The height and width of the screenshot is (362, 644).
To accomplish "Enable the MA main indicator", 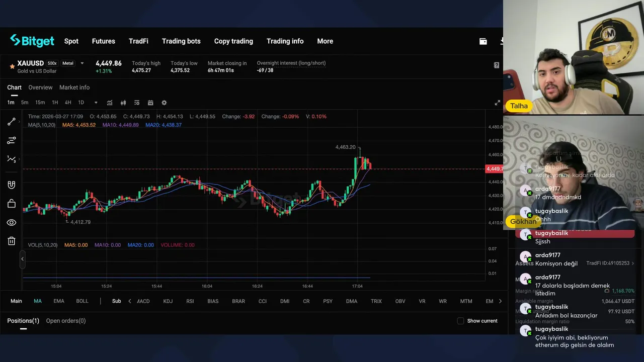I will (x=38, y=301).
